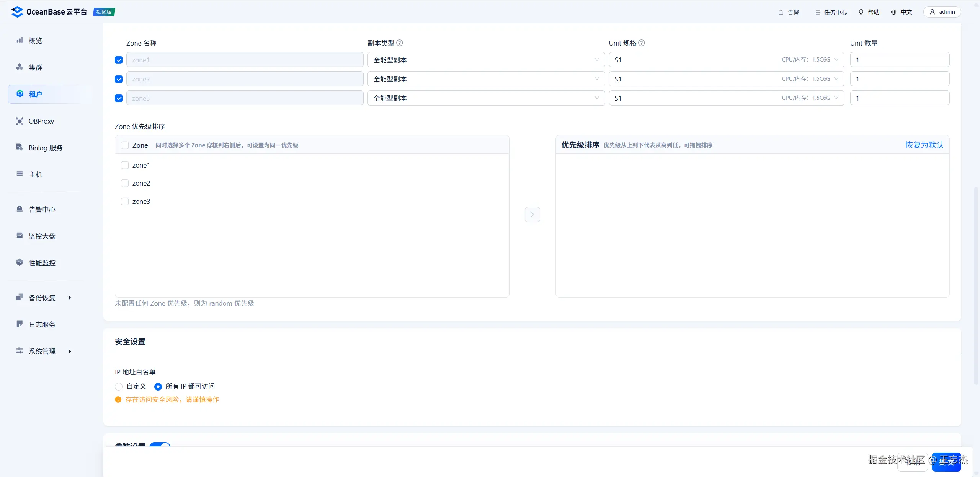Toggle the 参数设置 switch

160,444
